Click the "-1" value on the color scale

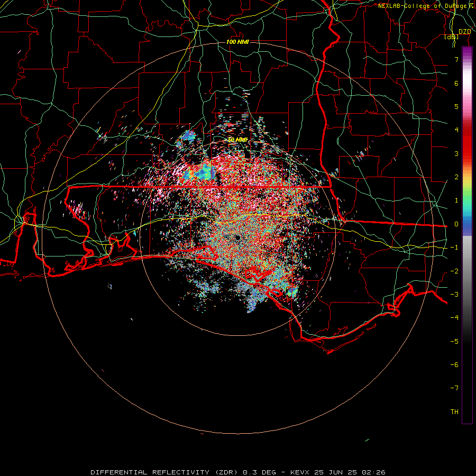pos(454,248)
